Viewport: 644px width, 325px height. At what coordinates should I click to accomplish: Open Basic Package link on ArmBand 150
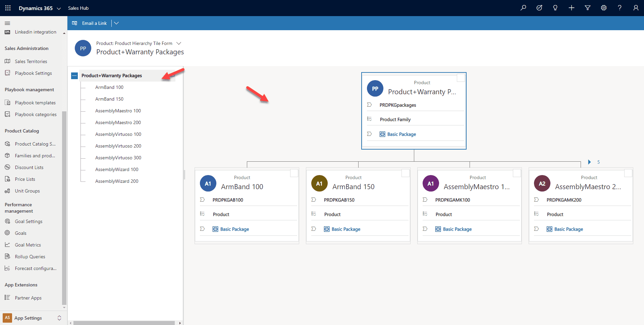(x=346, y=229)
